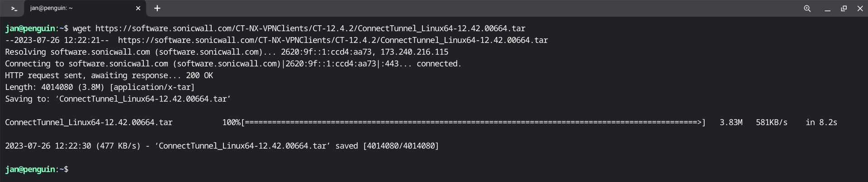Click the word "connected." in the output

439,64
